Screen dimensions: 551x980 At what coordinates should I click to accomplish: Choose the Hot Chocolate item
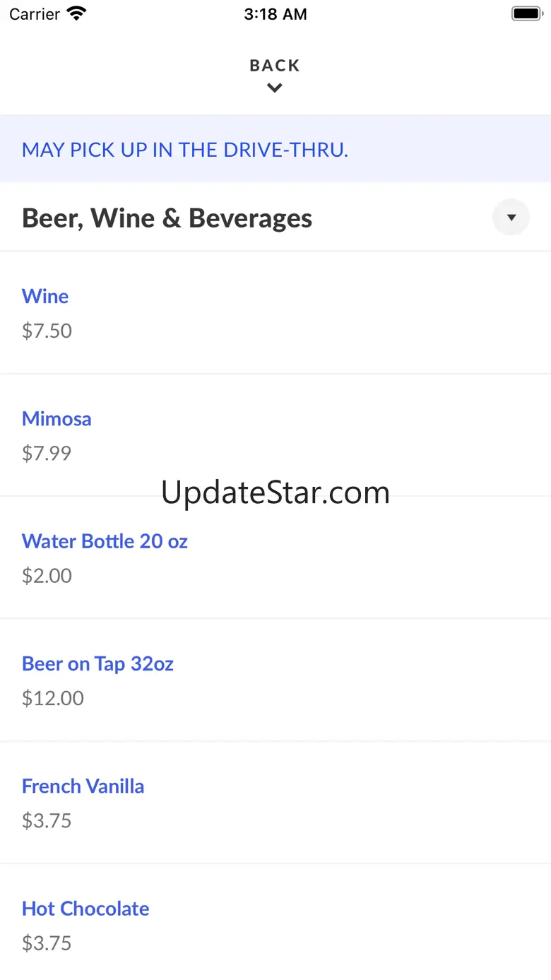(x=85, y=909)
